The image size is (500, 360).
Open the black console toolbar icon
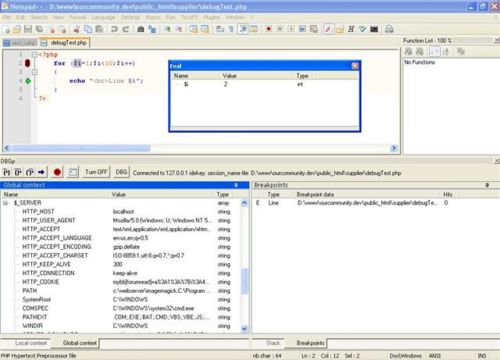click(x=374, y=29)
